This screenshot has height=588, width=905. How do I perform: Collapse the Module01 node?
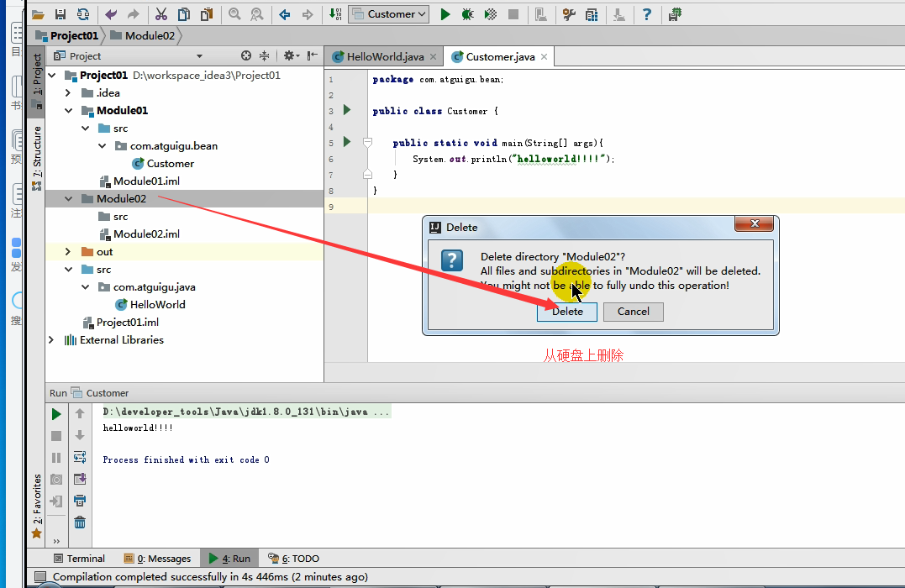click(x=69, y=110)
